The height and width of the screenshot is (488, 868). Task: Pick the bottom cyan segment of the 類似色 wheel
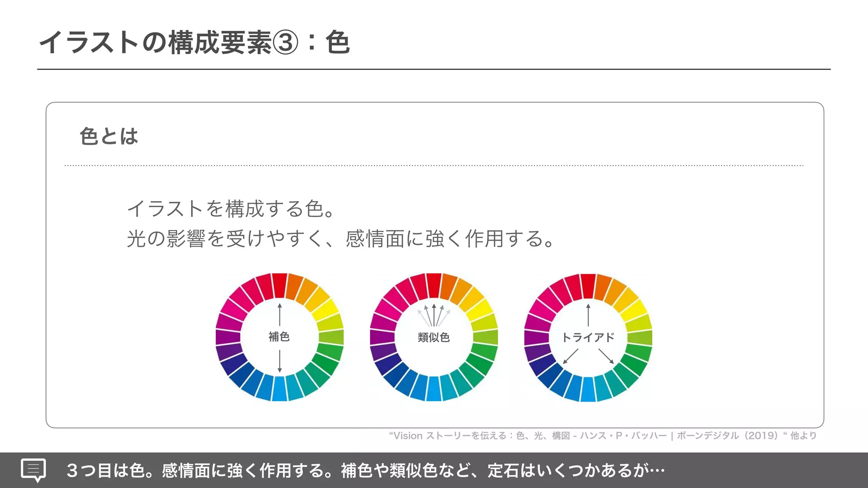(x=434, y=389)
